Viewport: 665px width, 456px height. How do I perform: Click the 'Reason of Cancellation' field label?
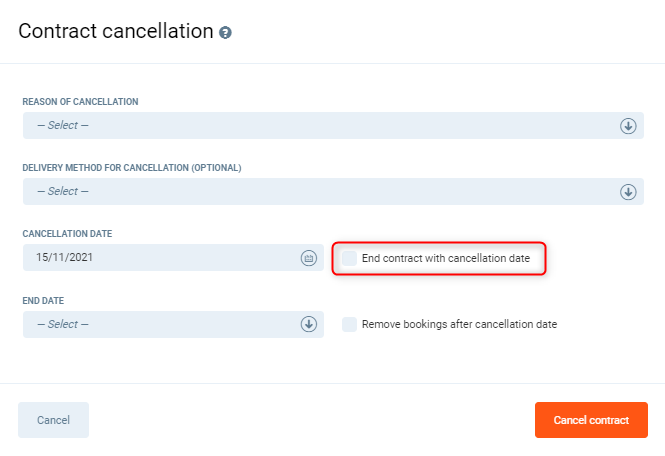tap(80, 102)
